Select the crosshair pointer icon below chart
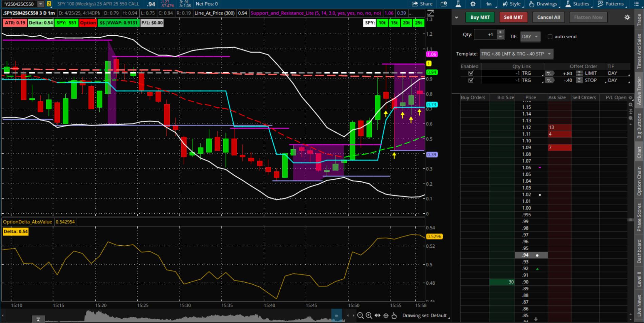Image resolution: width=644 pixels, height=323 pixels. pyautogui.click(x=386, y=316)
